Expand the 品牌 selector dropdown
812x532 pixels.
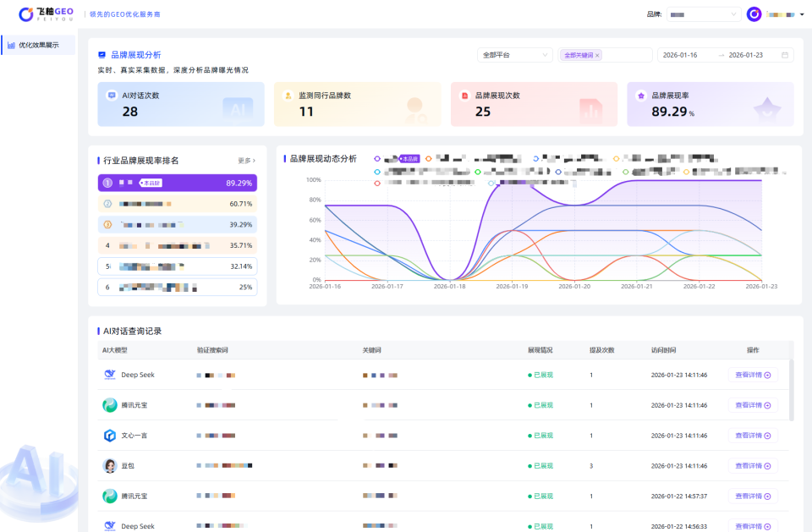point(702,14)
